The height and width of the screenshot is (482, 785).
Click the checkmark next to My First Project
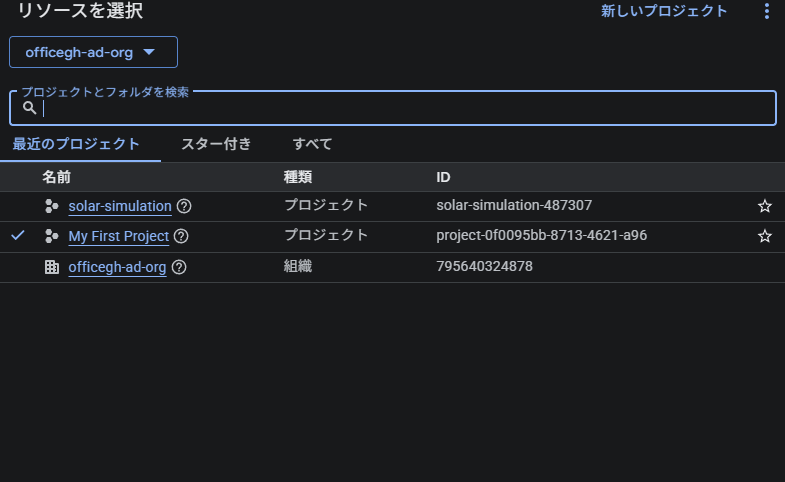17,237
